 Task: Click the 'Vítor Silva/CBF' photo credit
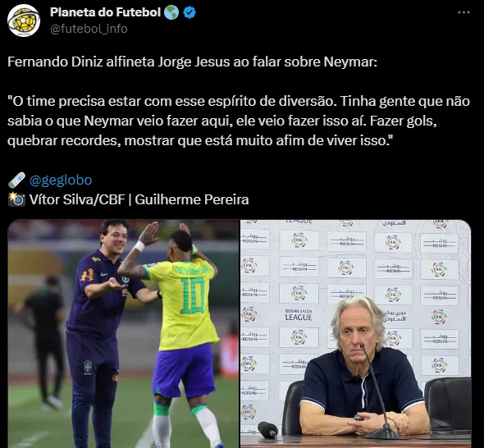77,199
